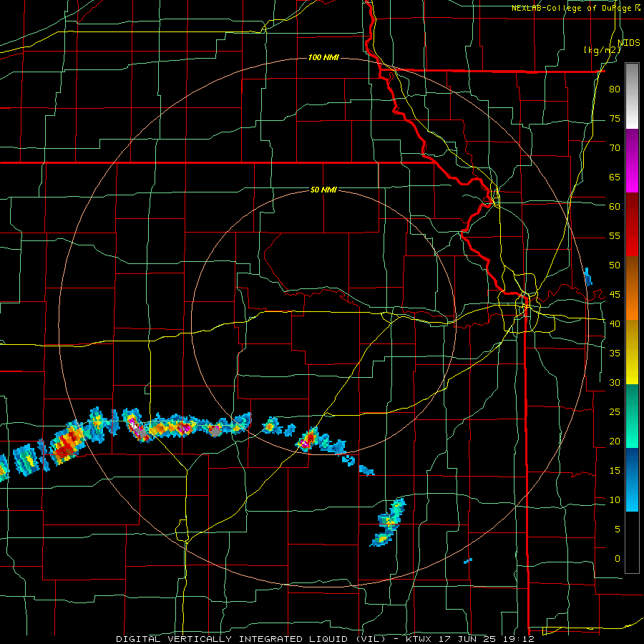Click the 19:12 time stamp
The height and width of the screenshot is (644, 644).
520,639
